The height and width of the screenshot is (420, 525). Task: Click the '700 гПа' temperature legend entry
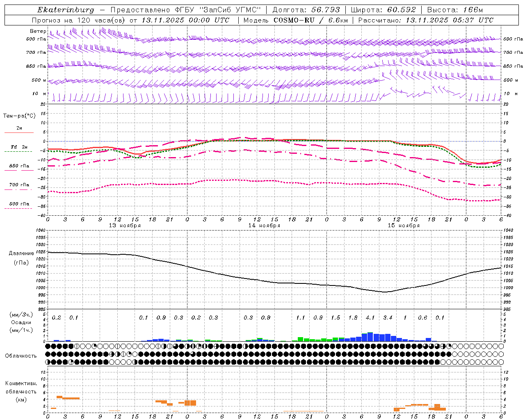[19, 185]
